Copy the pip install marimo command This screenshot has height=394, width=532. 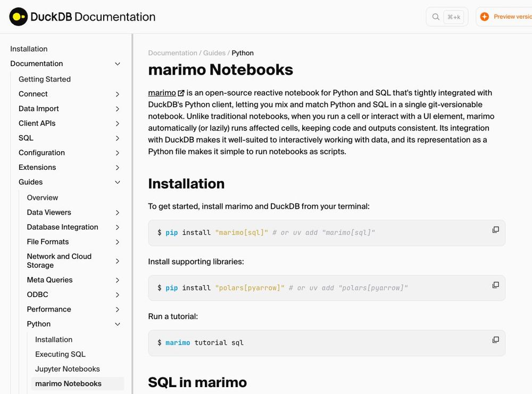click(495, 230)
